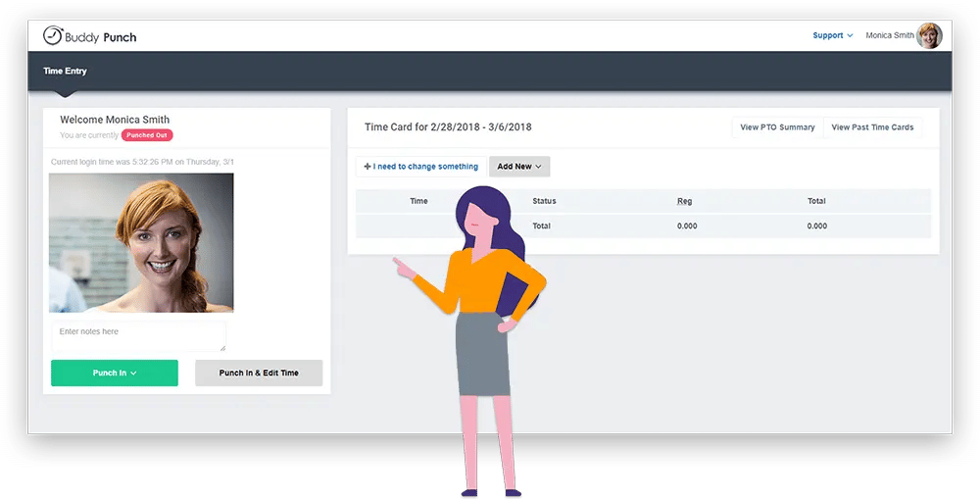Image resolution: width=980 pixels, height=500 pixels.
Task: Click I need to change something
Action: coord(420,167)
